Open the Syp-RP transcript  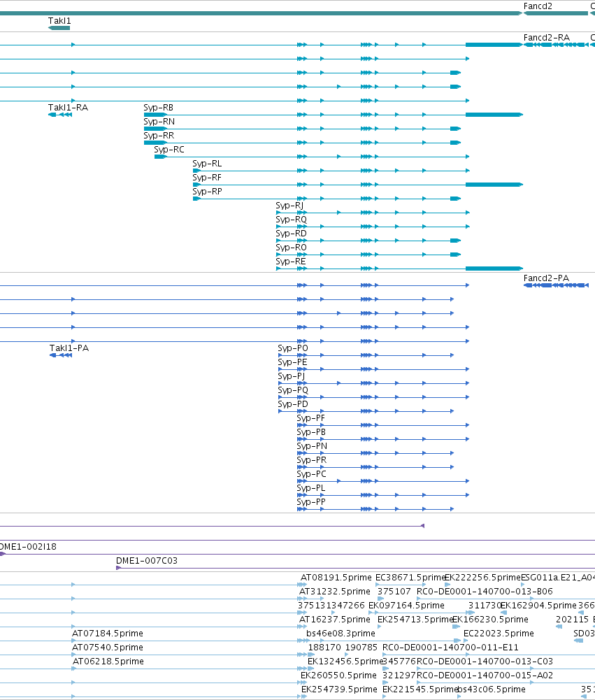point(207,192)
